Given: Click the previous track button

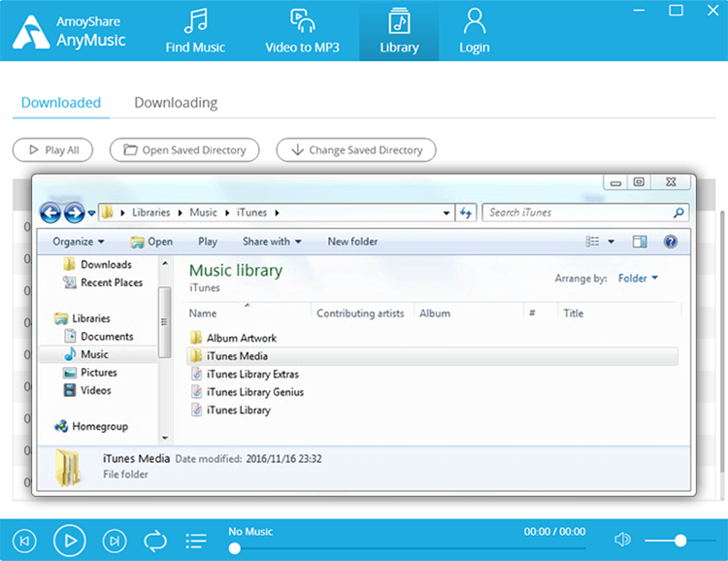Looking at the screenshot, I should point(24,541).
